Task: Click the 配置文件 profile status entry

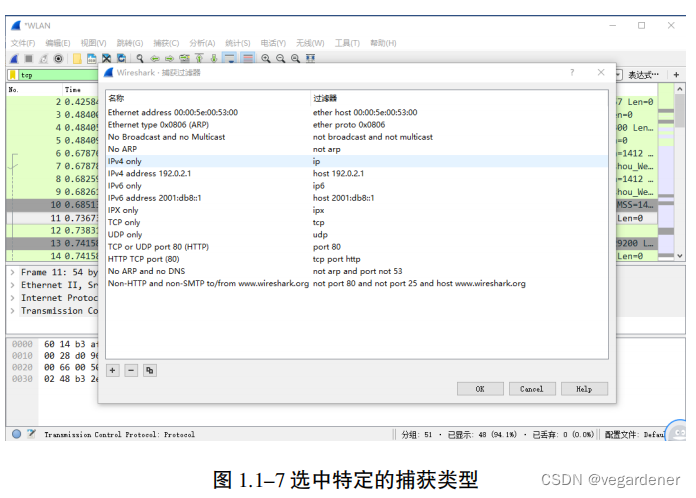Action: 634,435
